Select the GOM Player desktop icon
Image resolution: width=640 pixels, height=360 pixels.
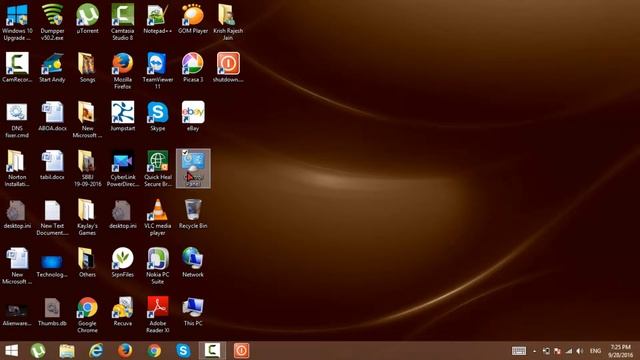(193, 19)
